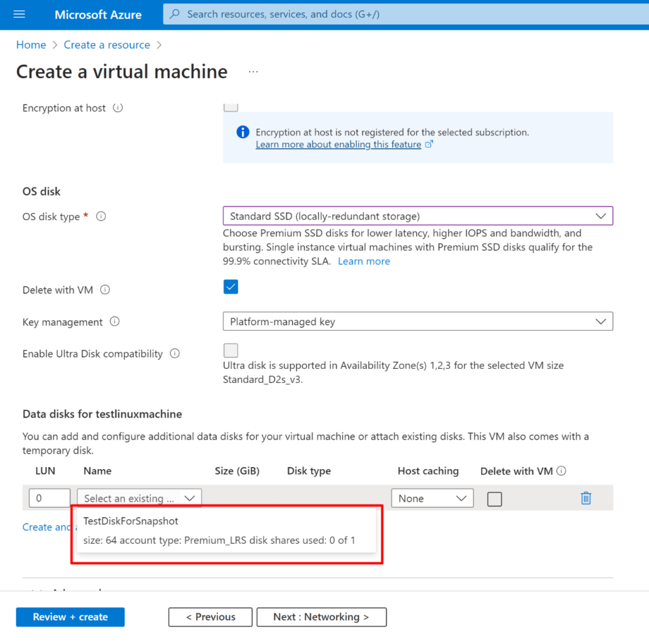Image resolution: width=649 pixels, height=644 pixels.
Task: Click the info icon beside Encryption at host
Action: pyautogui.click(x=117, y=108)
